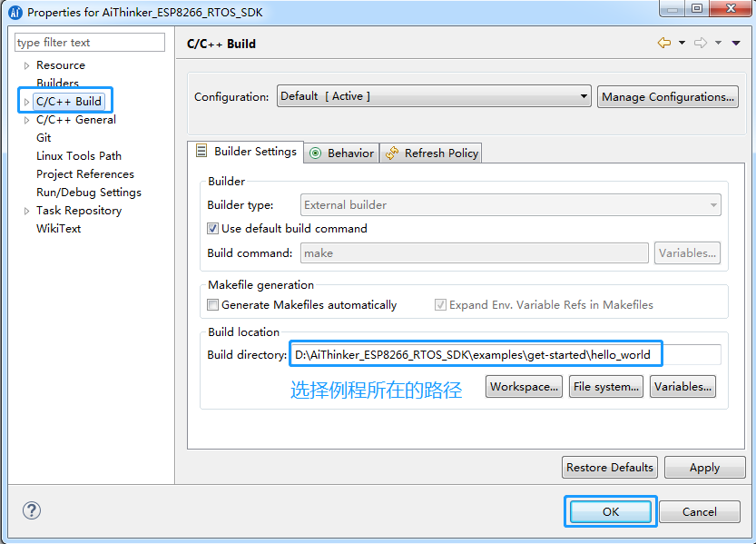Click Variables button beside Build command
756x544 pixels.
(x=687, y=253)
